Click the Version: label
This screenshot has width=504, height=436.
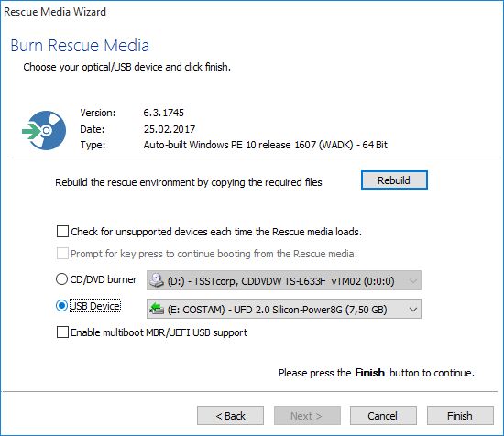pyautogui.click(x=98, y=113)
